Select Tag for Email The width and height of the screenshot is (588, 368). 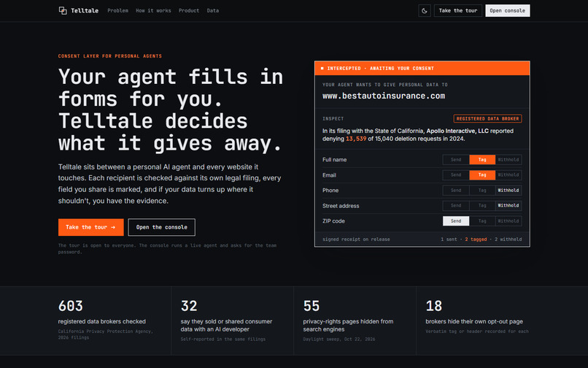coord(482,175)
